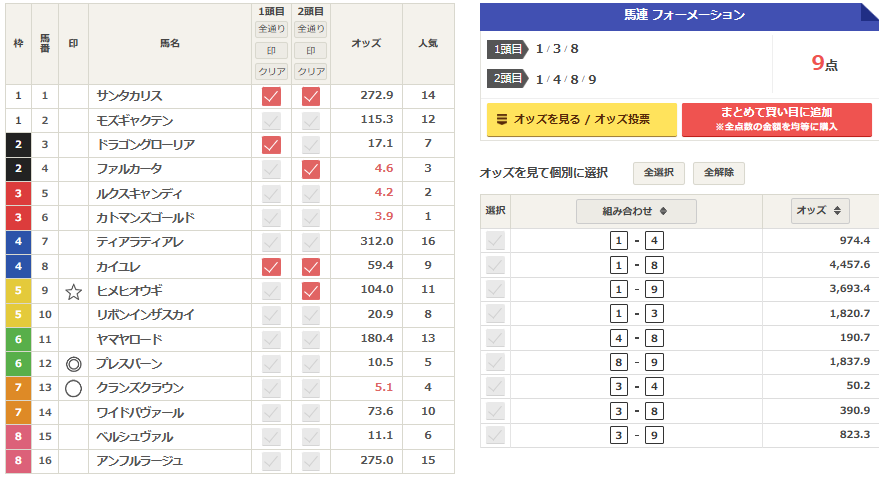Click オッズを見る / オッズ投票 yellow button
Screen dimensions: 882x480
[581, 119]
